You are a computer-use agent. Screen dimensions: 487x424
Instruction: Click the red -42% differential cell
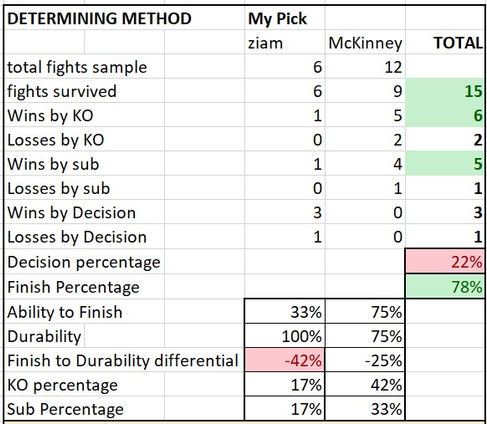[x=284, y=360]
